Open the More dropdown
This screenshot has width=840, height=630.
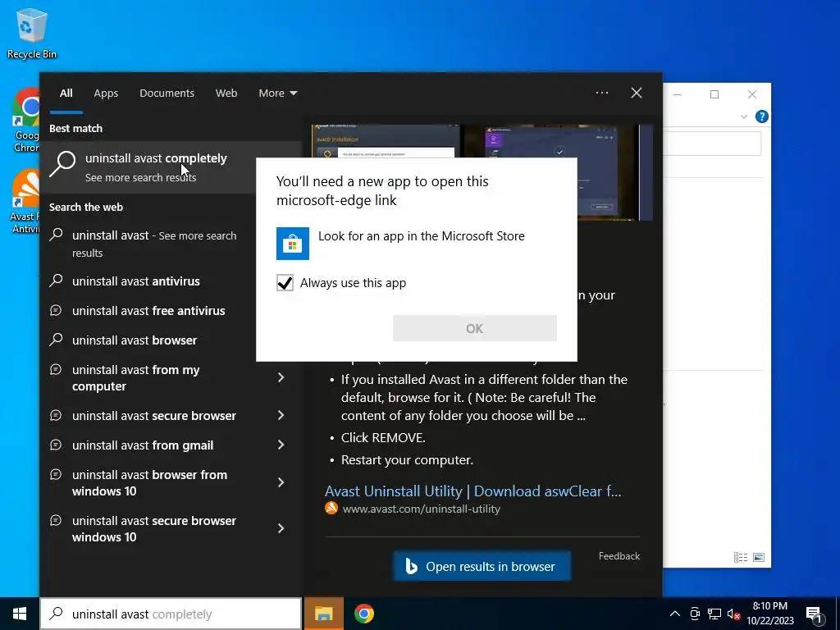coord(277,93)
